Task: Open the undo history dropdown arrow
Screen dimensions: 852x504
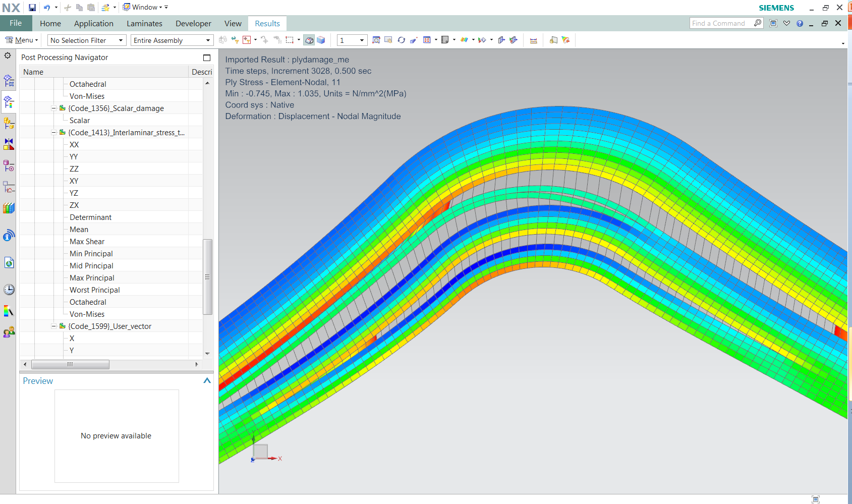Action: tap(56, 8)
